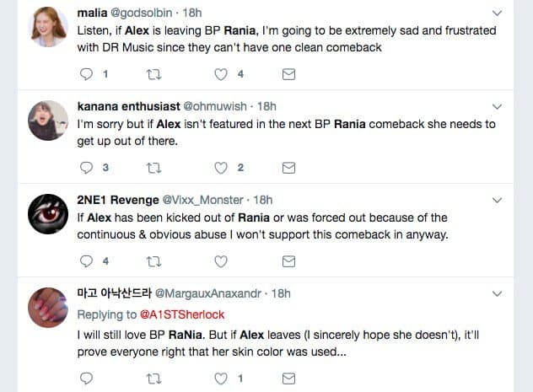
Task: Send malia's tweet via direct message
Action: pos(288,74)
